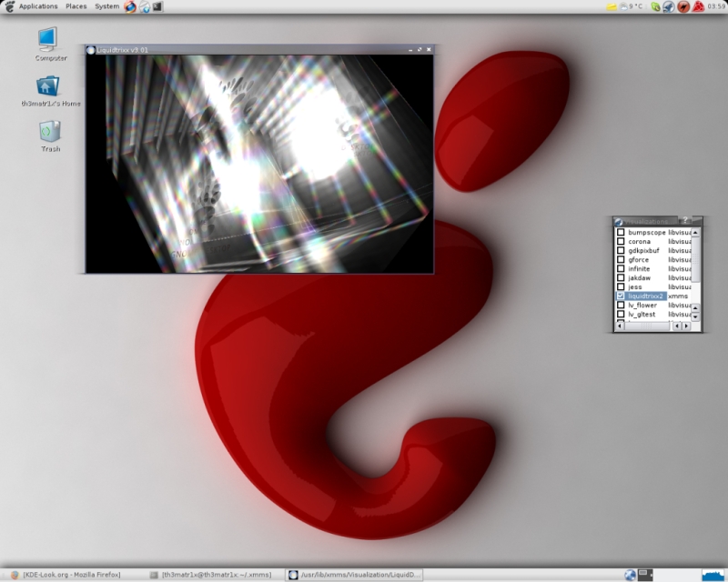
Task: Select the gforce row name
Action: coord(639,260)
